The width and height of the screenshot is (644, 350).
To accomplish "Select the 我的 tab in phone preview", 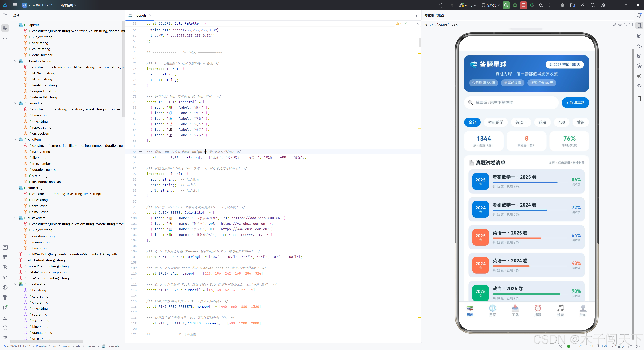I will (x=583, y=311).
